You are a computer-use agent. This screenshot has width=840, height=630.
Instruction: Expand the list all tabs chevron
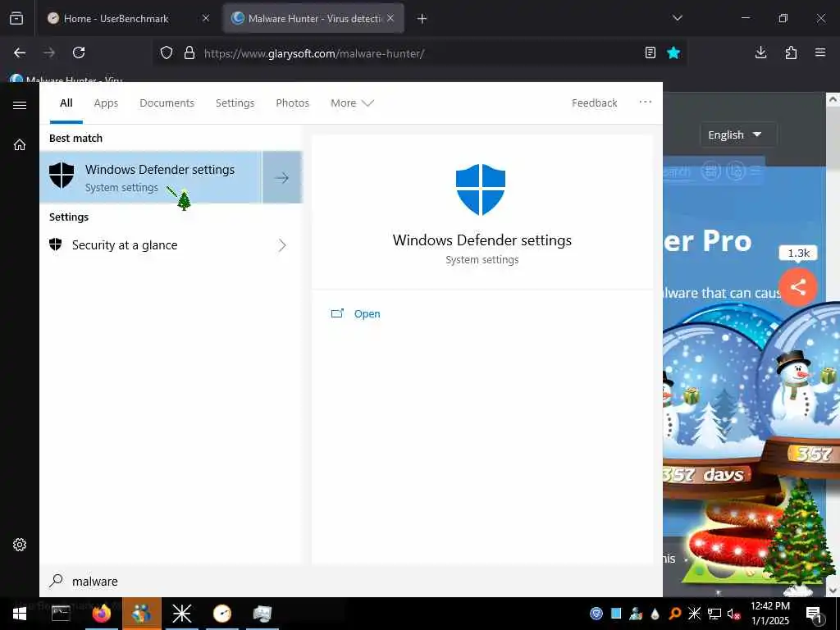tap(678, 18)
